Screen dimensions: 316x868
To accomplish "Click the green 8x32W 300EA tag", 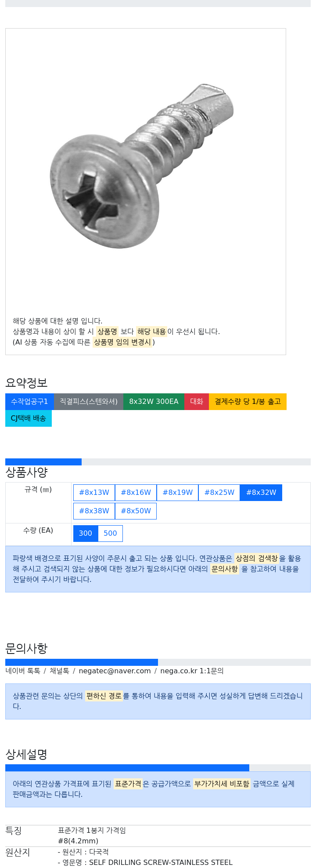I will 154,401.
